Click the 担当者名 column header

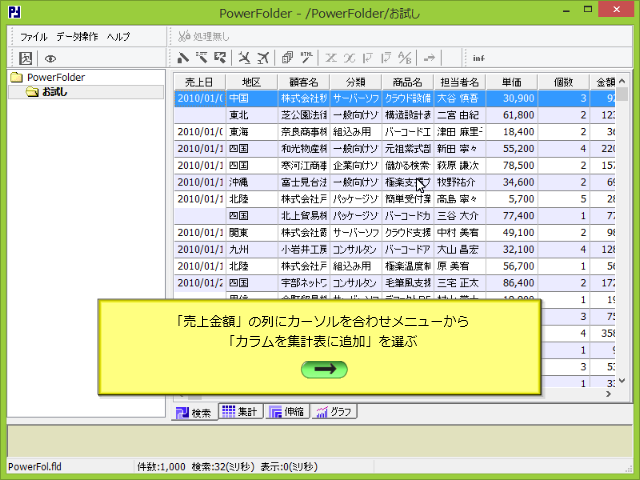(x=460, y=82)
